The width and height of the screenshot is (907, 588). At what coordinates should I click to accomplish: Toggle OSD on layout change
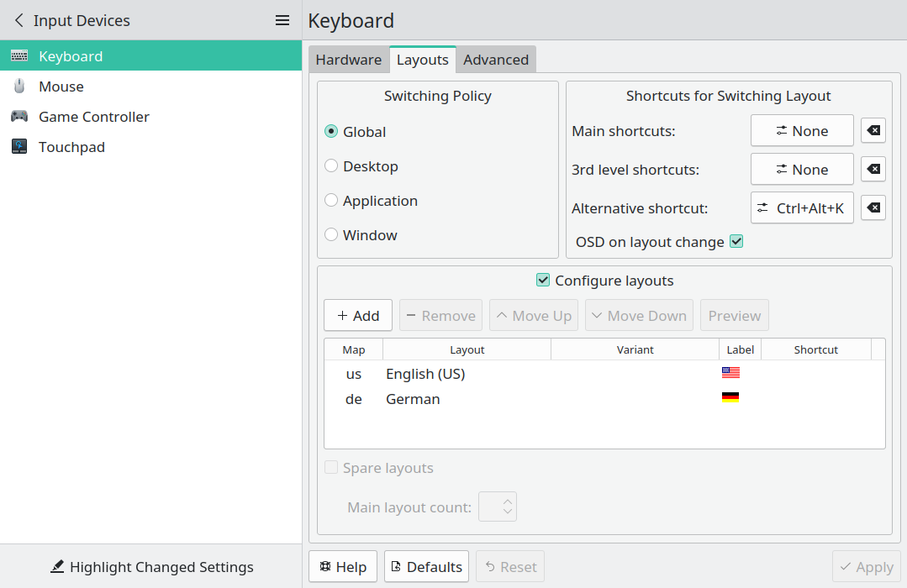[x=736, y=242]
